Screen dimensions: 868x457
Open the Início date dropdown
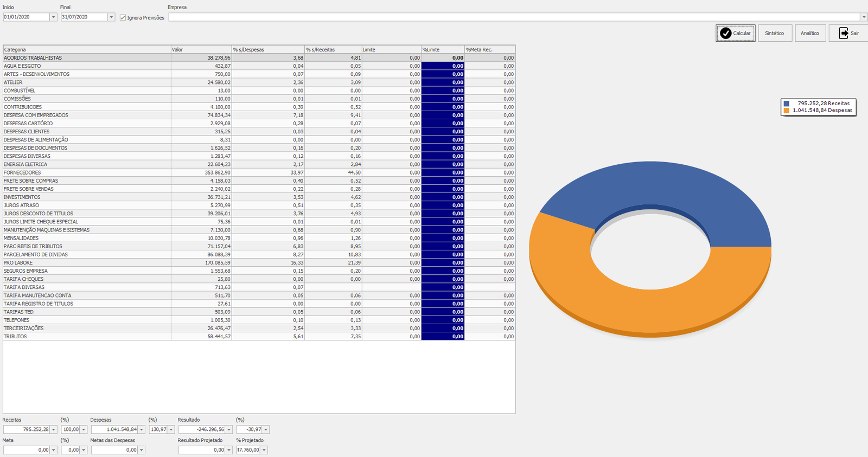pos(53,17)
